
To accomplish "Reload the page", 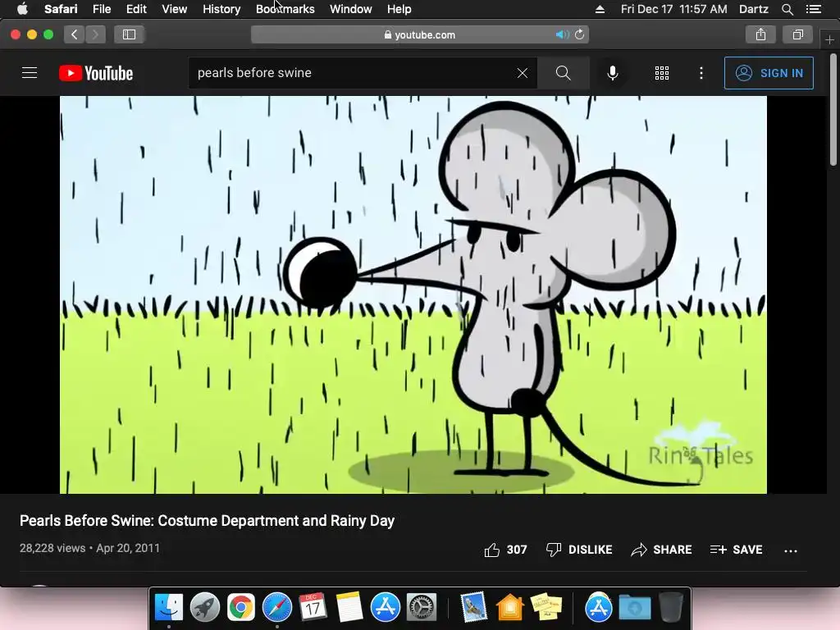I will [580, 34].
